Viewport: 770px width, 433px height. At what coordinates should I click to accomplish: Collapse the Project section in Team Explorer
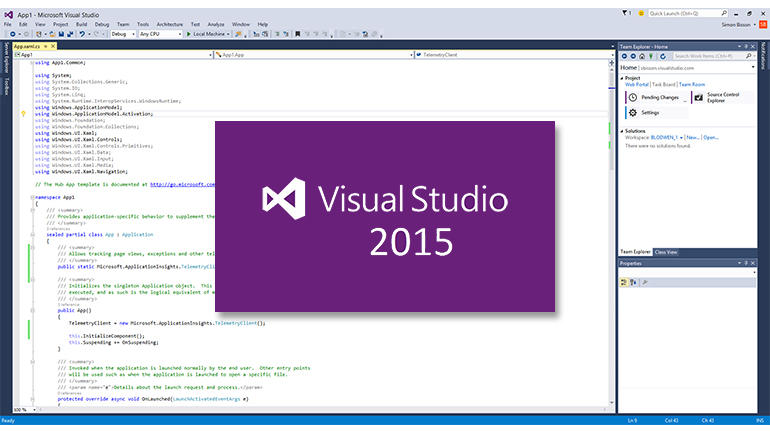[x=622, y=78]
